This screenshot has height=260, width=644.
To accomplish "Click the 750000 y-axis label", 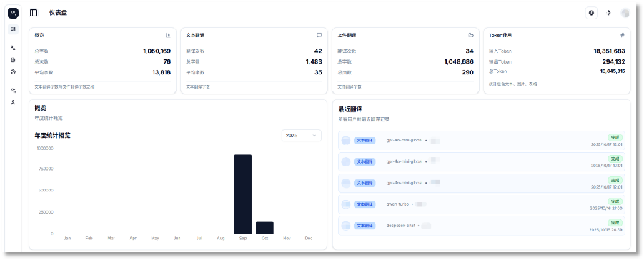I will (46, 169).
